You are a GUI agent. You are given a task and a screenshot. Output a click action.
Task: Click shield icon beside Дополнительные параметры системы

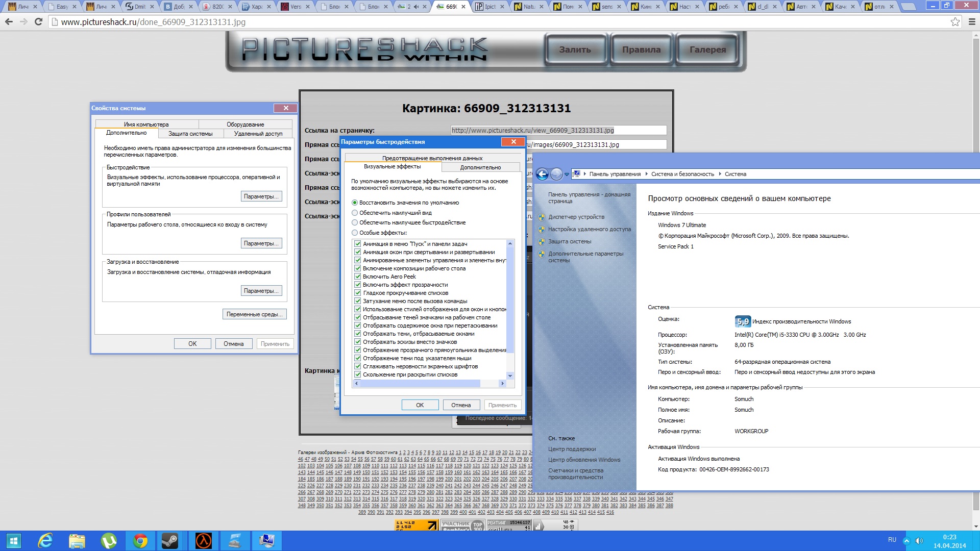[x=542, y=254]
